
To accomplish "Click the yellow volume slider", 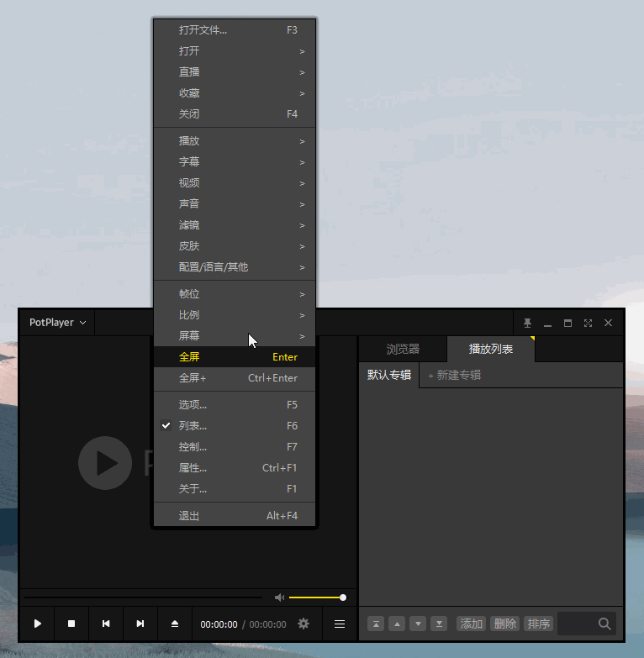I will point(318,597).
